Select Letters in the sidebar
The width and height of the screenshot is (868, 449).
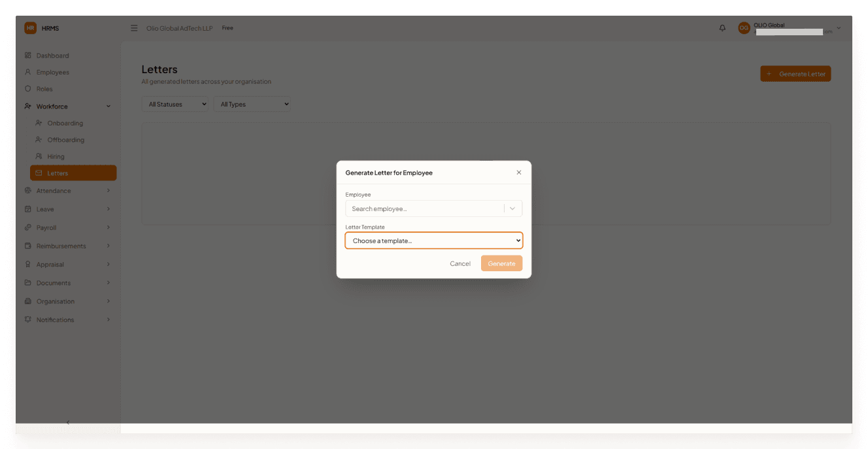(73, 173)
